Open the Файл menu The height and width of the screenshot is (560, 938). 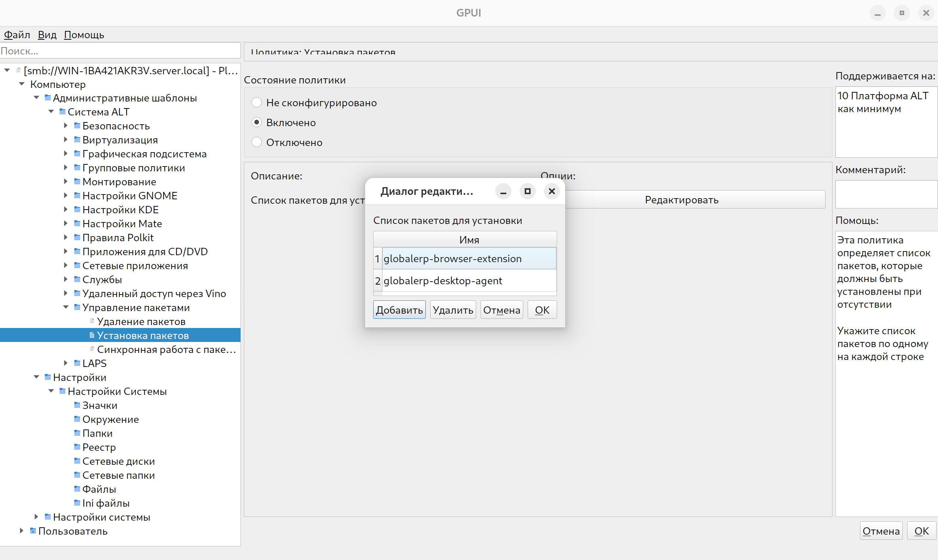click(17, 35)
